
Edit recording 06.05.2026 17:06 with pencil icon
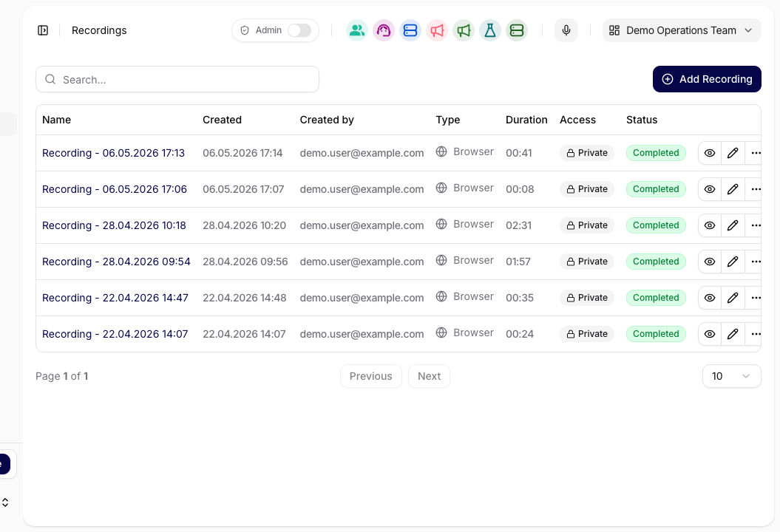(733, 189)
